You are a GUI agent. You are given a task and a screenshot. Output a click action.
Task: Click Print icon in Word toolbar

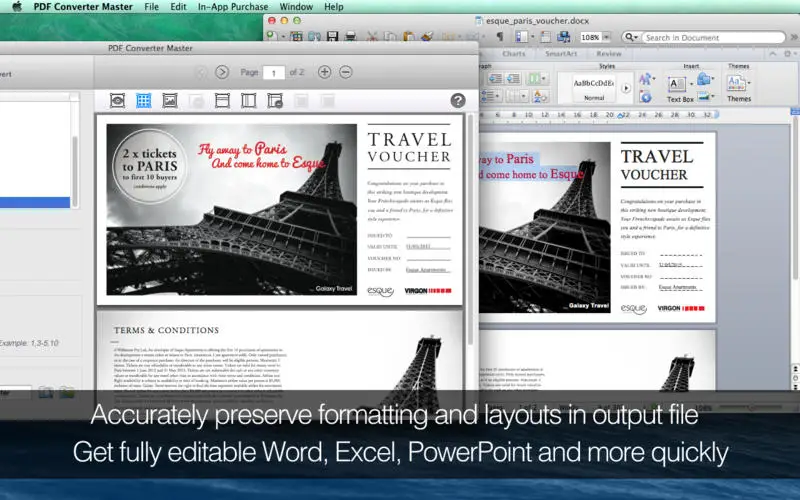click(x=351, y=36)
